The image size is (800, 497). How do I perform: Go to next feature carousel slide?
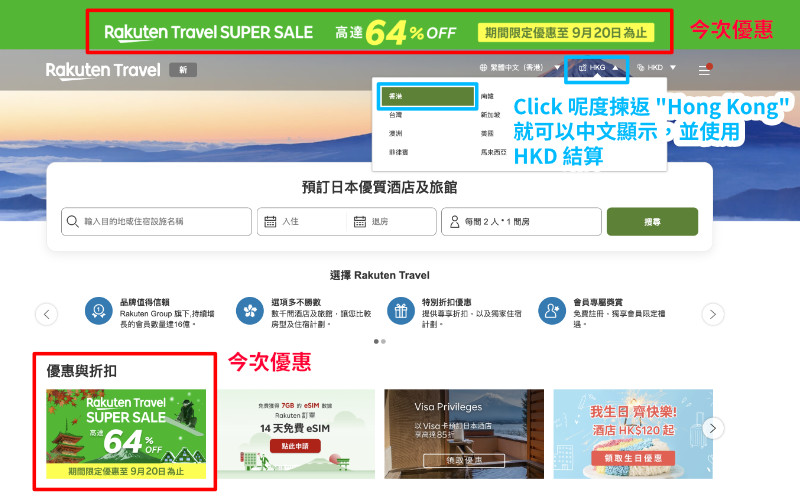pos(713,314)
